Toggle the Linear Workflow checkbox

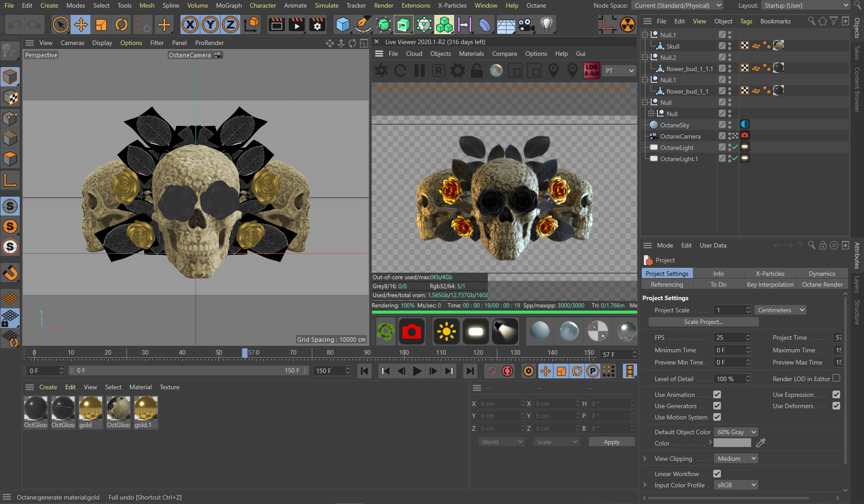(717, 474)
